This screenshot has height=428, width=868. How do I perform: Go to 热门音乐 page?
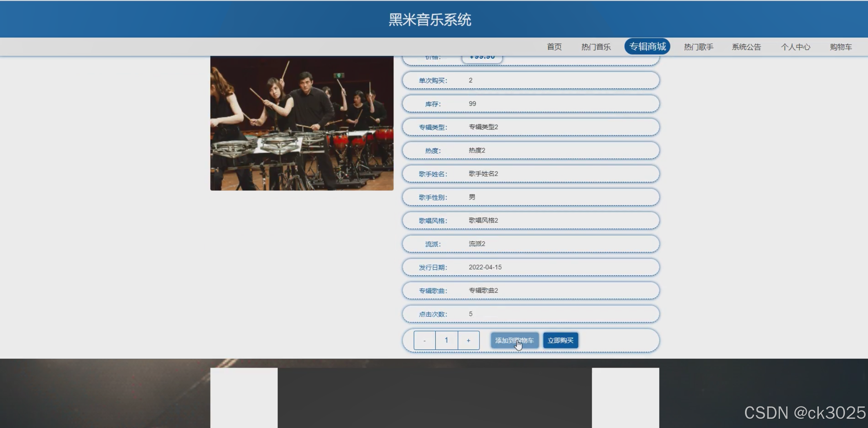click(596, 47)
